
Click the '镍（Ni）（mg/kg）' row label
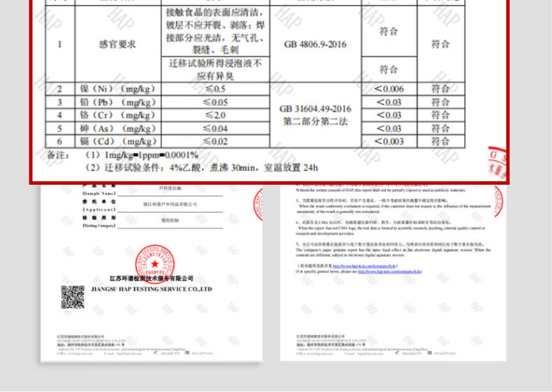pyautogui.click(x=117, y=89)
